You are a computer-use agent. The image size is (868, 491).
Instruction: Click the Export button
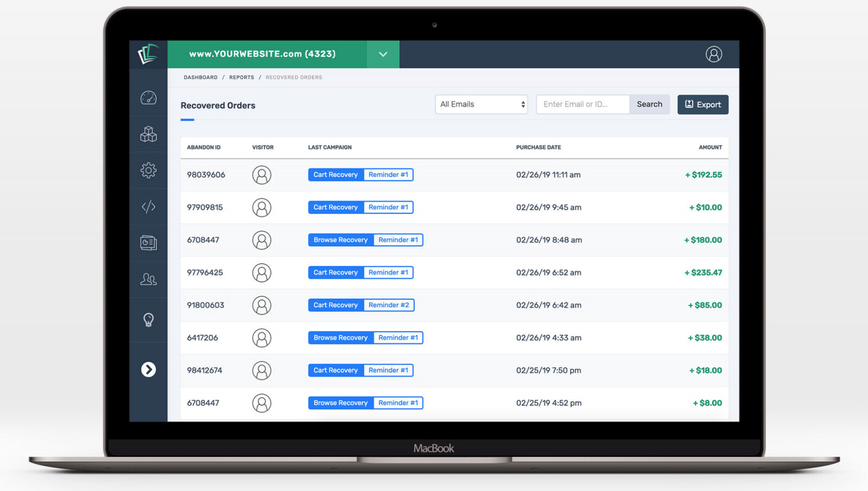click(703, 105)
